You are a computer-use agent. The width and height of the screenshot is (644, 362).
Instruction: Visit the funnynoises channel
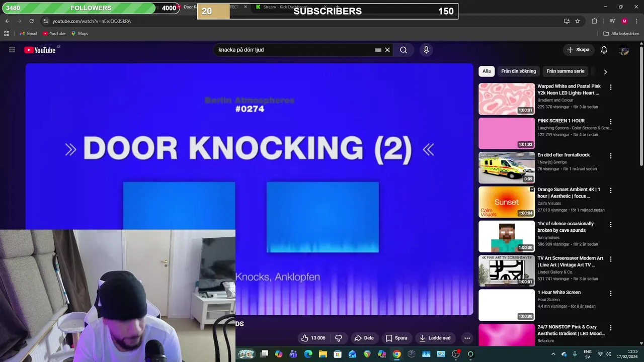click(549, 237)
